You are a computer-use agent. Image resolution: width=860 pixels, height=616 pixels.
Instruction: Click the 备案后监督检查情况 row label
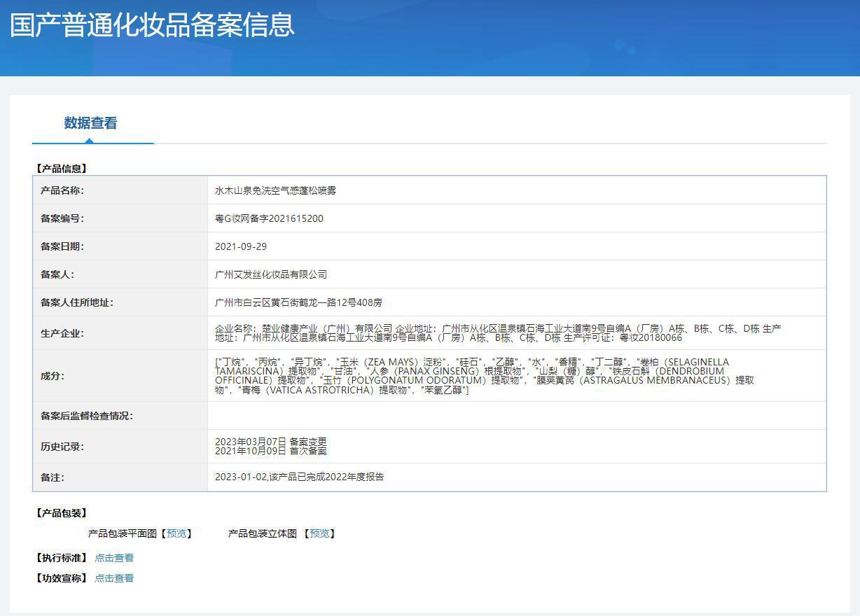click(87, 416)
